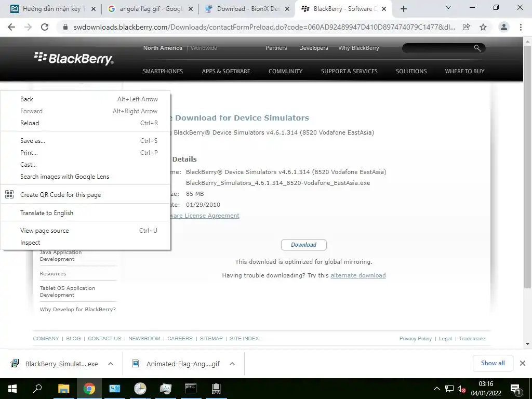Switch to the angola flag gif Google tab
Screen dimensions: 532x399
click(150, 9)
